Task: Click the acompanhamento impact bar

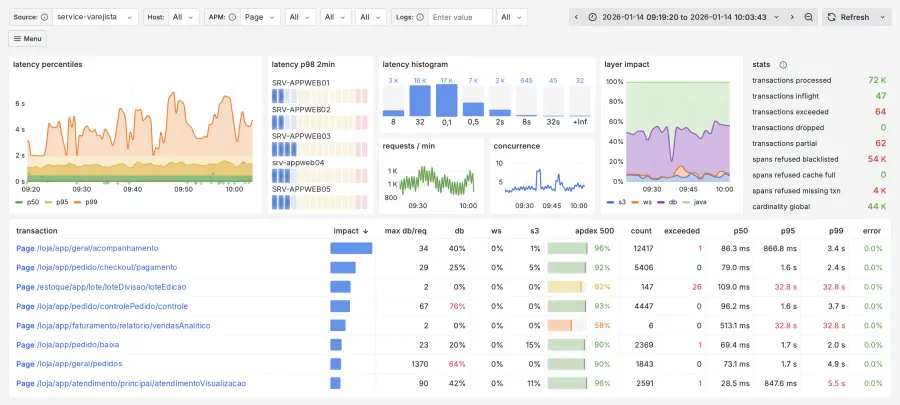Action: pos(351,248)
